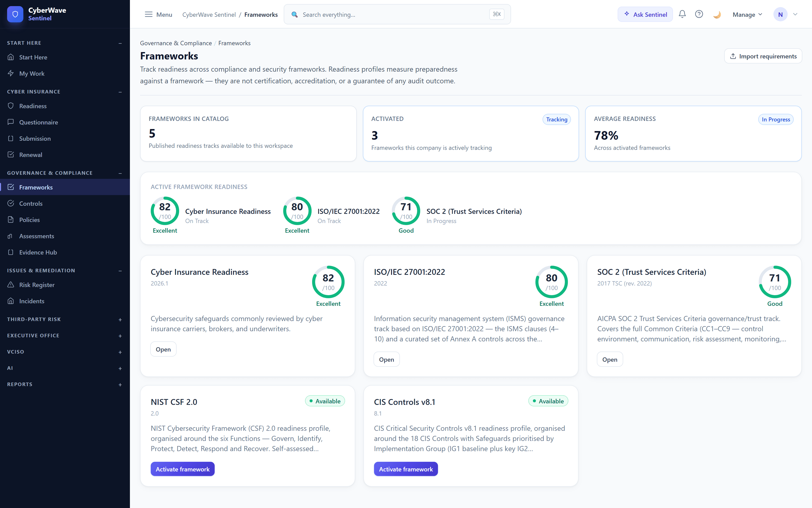Viewport: 812px width, 508px height.
Task: Click the Import requirements button
Action: pyautogui.click(x=763, y=56)
